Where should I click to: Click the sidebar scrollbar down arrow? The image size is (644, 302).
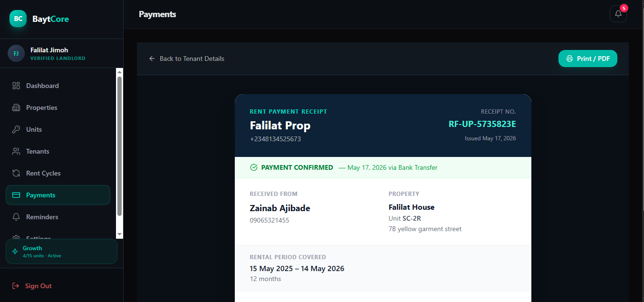[119, 234]
